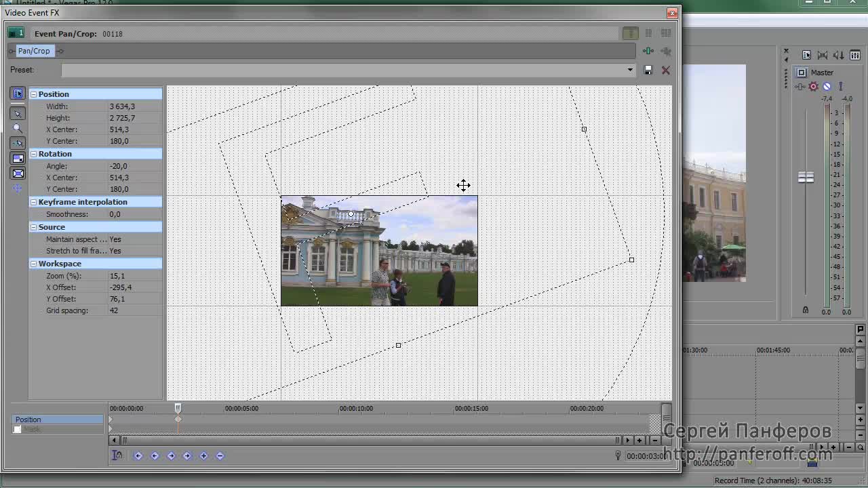
Task: Go to Previous Keyframe button
Action: click(x=155, y=455)
